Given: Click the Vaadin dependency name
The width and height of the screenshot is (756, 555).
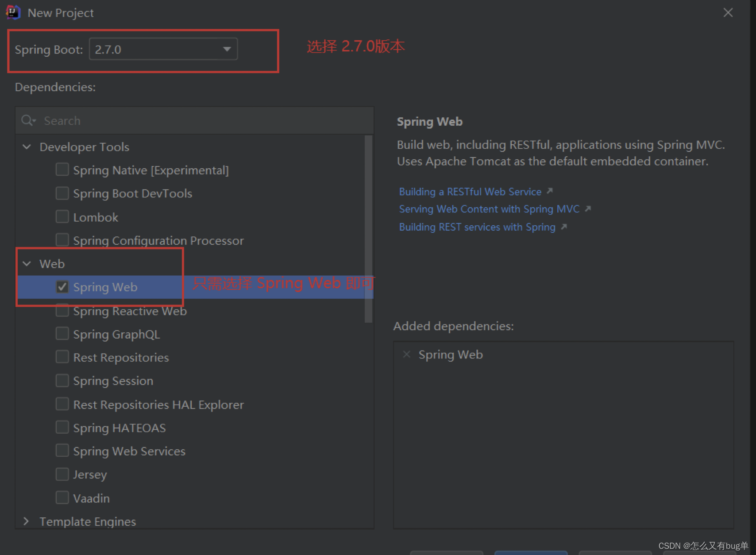Looking at the screenshot, I should [x=91, y=498].
